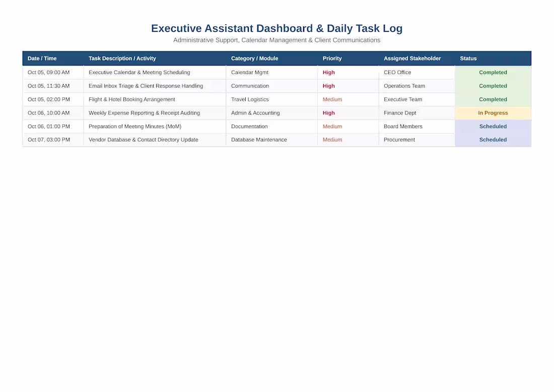Click 'Completed' status in Operations Team row
This screenshot has width=554, height=392.
[x=493, y=86]
